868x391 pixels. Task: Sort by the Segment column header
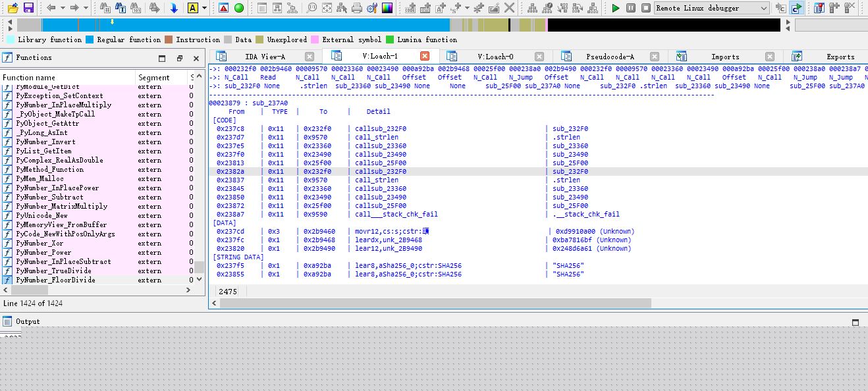[161, 78]
